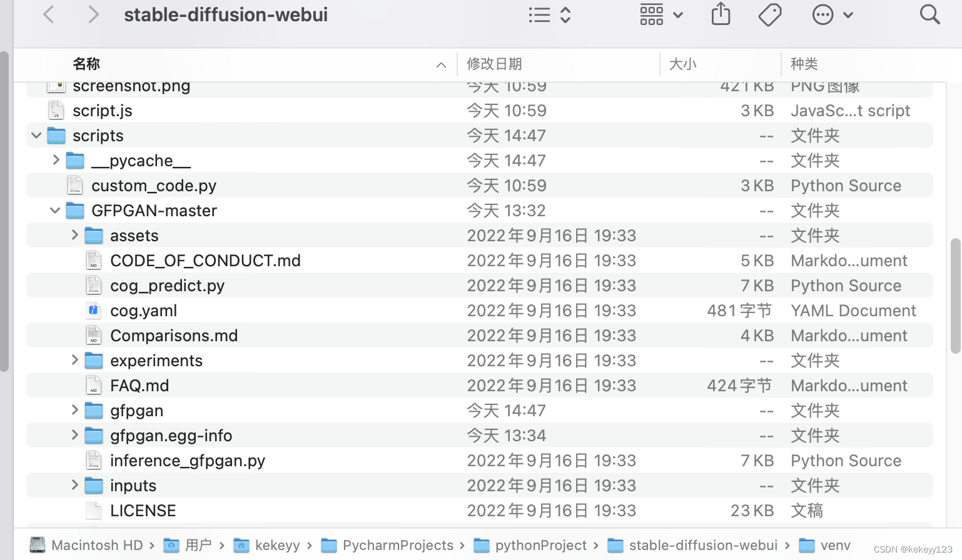Select the scripts folder icon
962x560 pixels.
click(56, 135)
